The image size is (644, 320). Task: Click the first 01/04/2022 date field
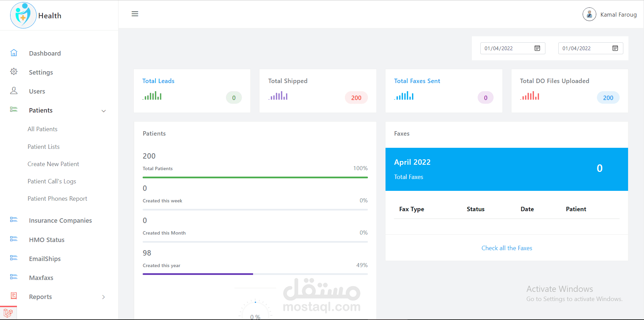[x=513, y=48]
